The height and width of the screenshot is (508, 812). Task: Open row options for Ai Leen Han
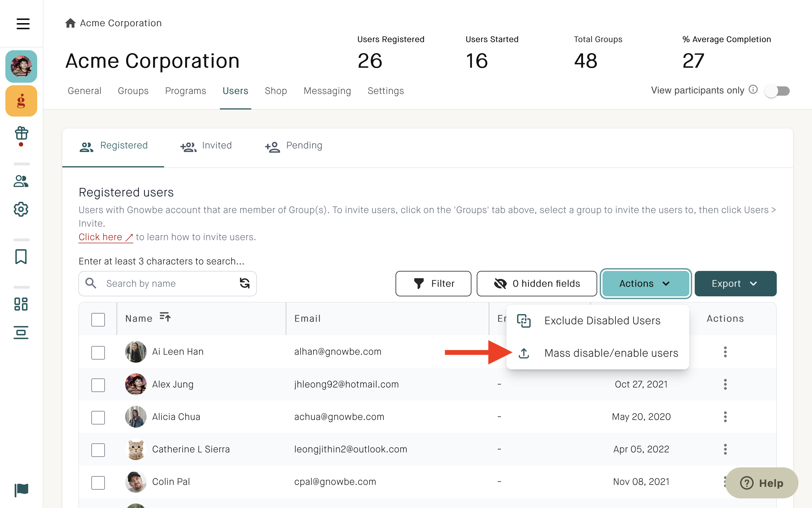tap(725, 352)
